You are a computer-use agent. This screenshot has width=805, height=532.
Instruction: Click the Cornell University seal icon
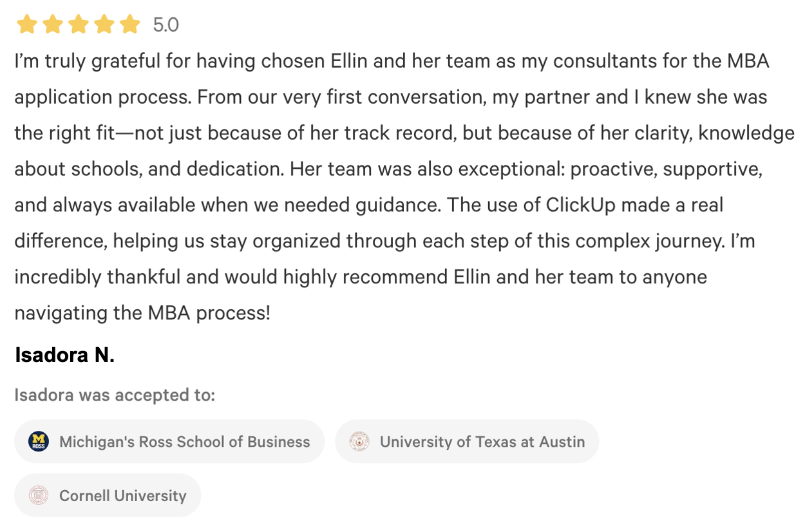[x=39, y=495]
